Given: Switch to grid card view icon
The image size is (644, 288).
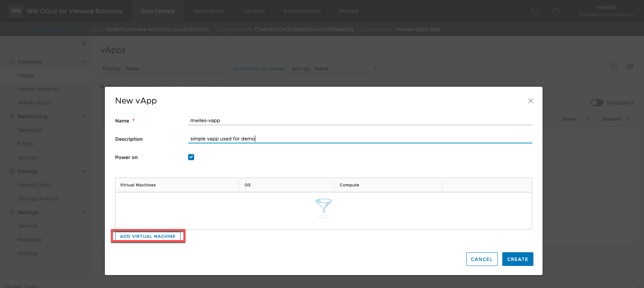Looking at the screenshot, I should coord(614,66).
